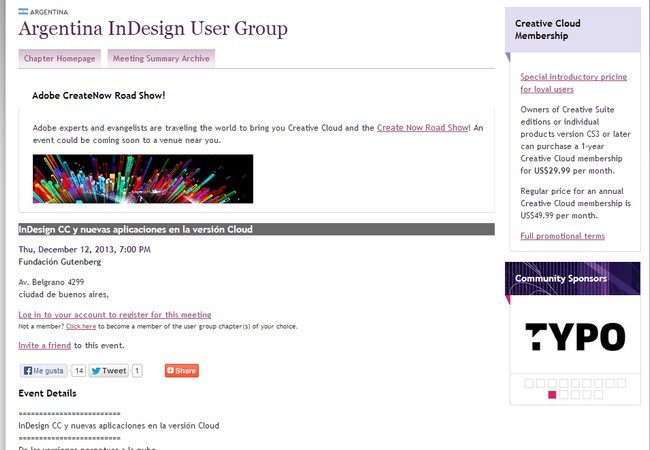Viewport: 650px width, 450px height.
Task: Click the Facebook like count 14
Action: point(79,370)
